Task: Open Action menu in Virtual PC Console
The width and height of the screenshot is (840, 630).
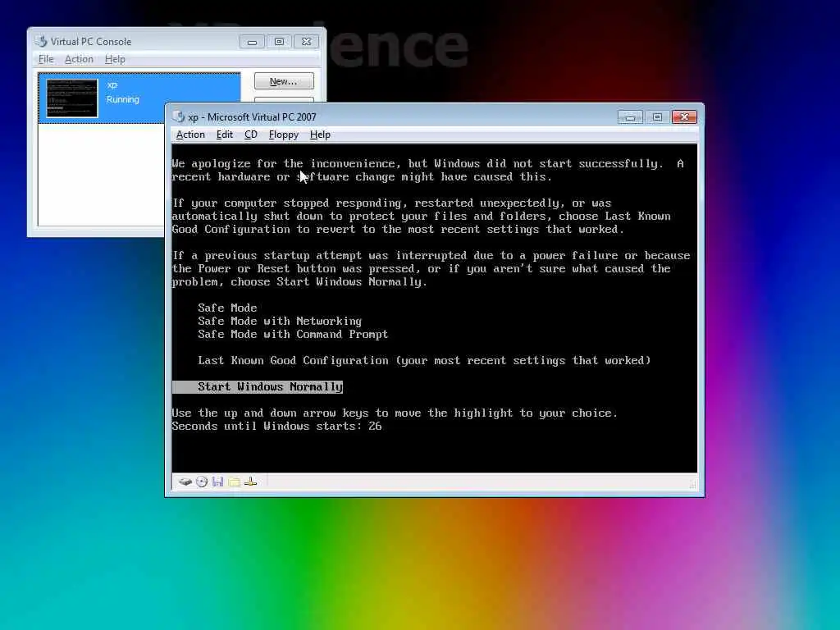Action: coord(79,59)
